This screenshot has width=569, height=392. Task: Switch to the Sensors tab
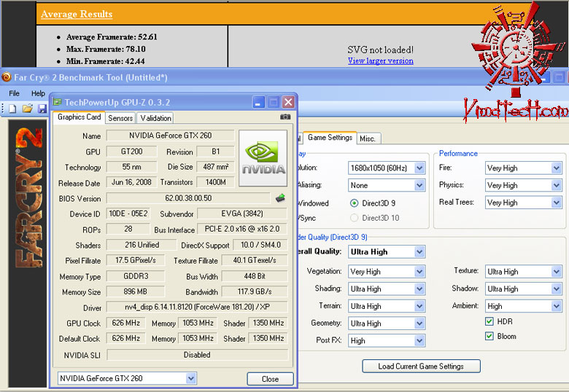click(x=120, y=118)
